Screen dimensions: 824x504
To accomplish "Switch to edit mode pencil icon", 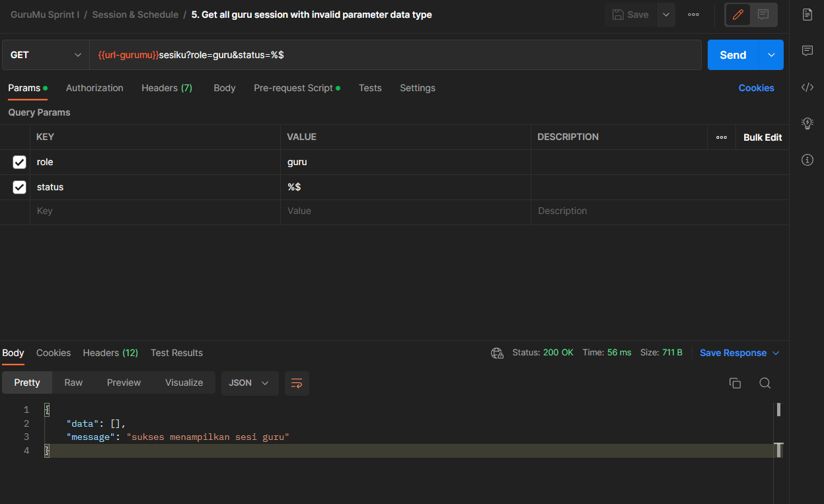I will pyautogui.click(x=738, y=15).
